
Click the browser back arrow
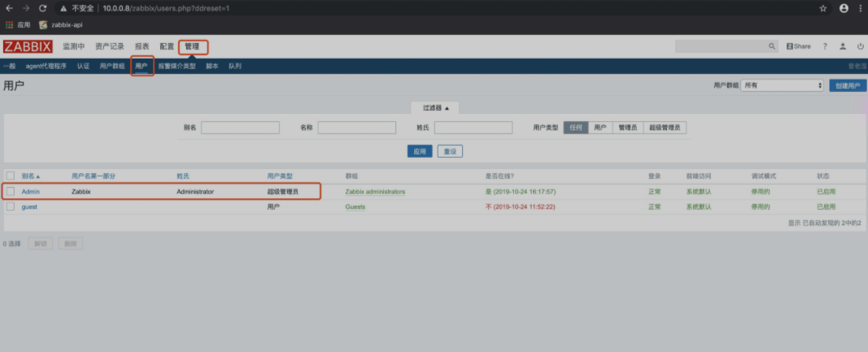(9, 8)
